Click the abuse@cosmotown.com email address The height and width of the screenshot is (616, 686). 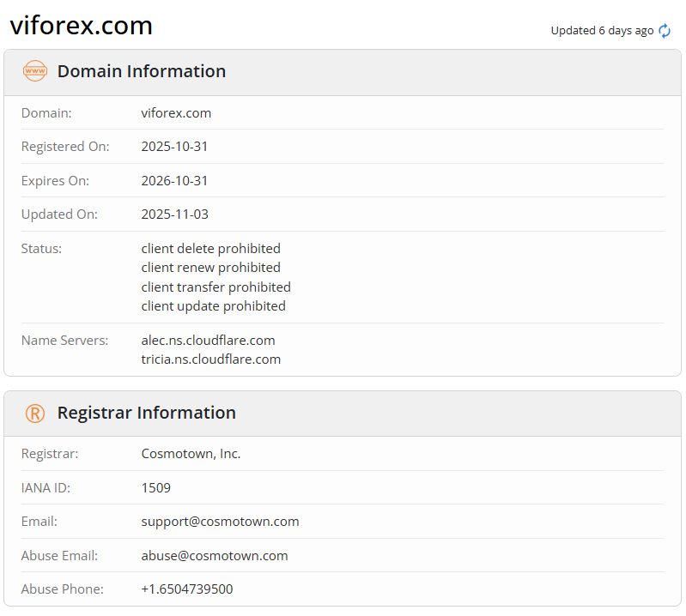pos(215,556)
